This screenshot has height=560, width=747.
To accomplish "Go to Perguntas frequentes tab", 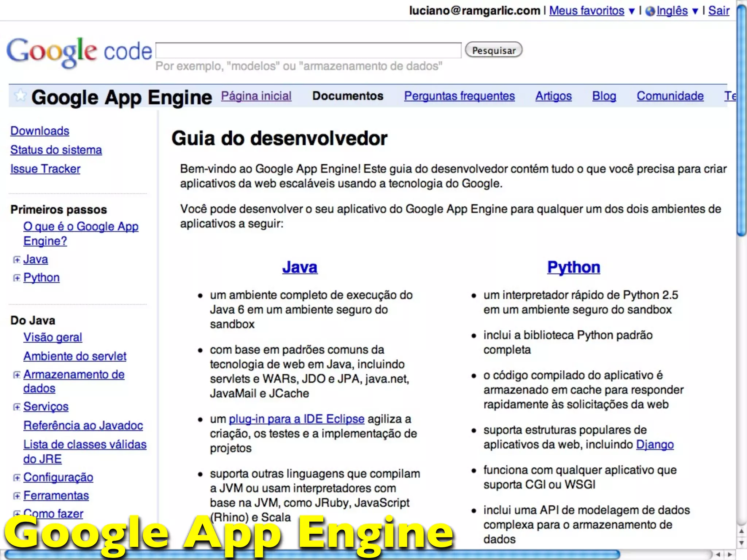I will coord(460,96).
